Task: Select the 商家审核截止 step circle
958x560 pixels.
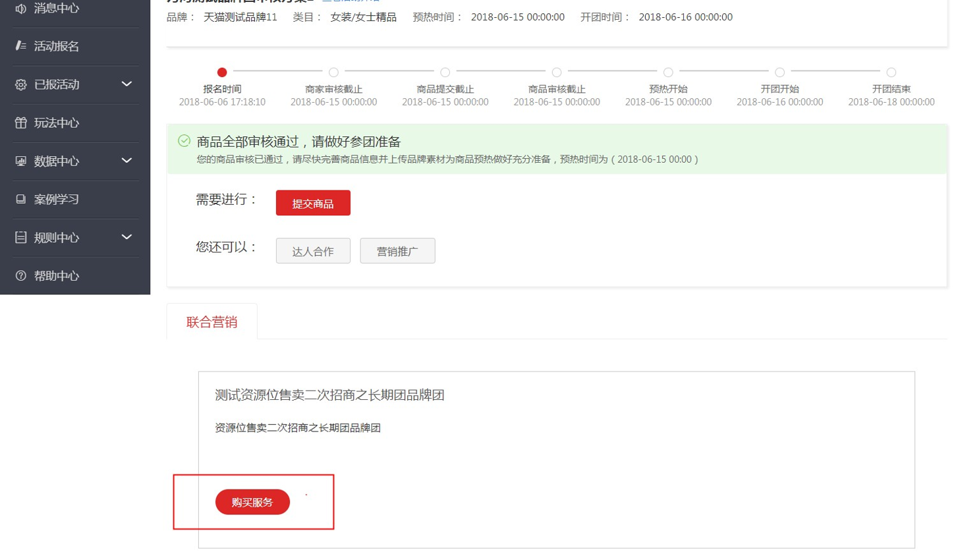Action: [x=333, y=72]
